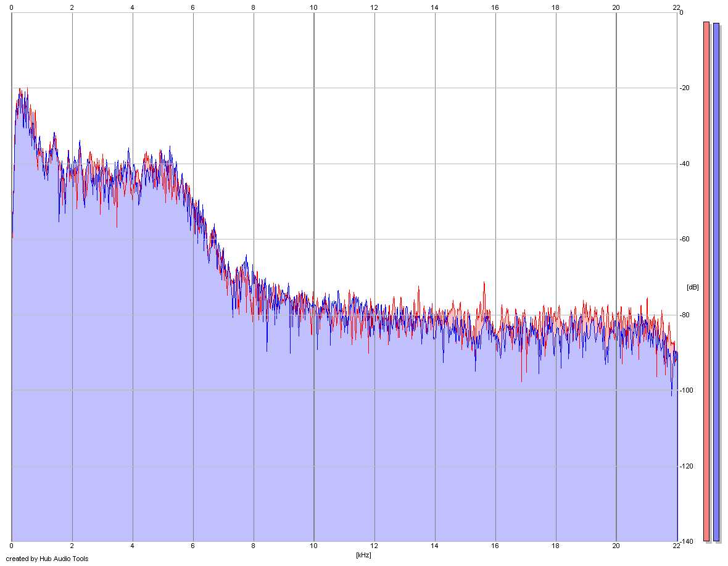Select the [dB] amplitude axis unit label
Image resolution: width=728 pixels, height=566 pixels.
point(692,287)
